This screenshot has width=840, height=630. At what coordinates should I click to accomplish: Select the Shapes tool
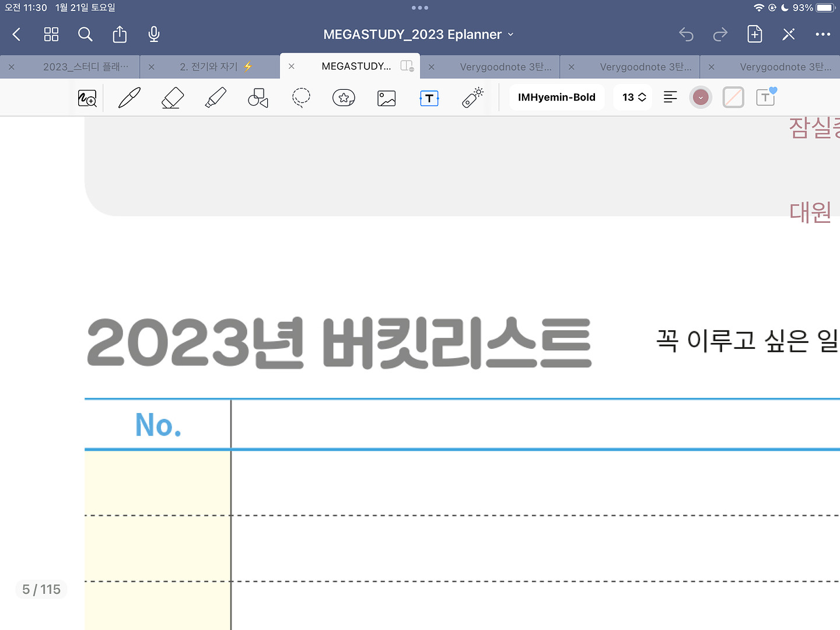[258, 97]
